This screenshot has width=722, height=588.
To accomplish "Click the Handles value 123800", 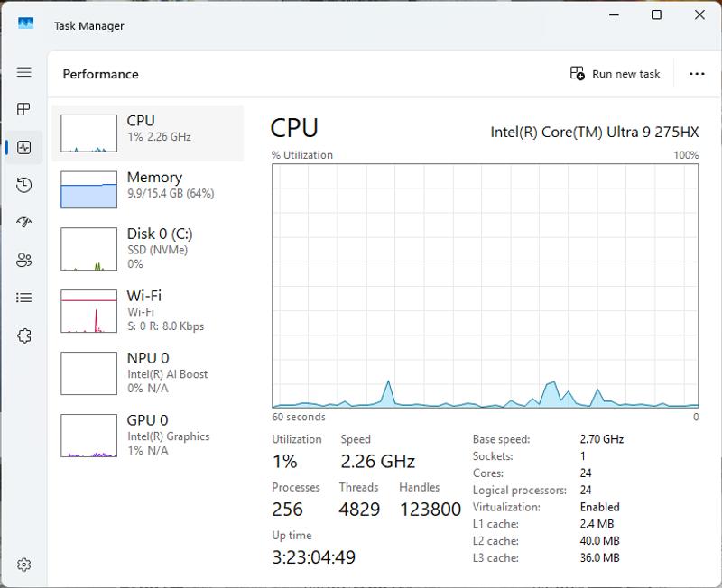I will coord(430,510).
